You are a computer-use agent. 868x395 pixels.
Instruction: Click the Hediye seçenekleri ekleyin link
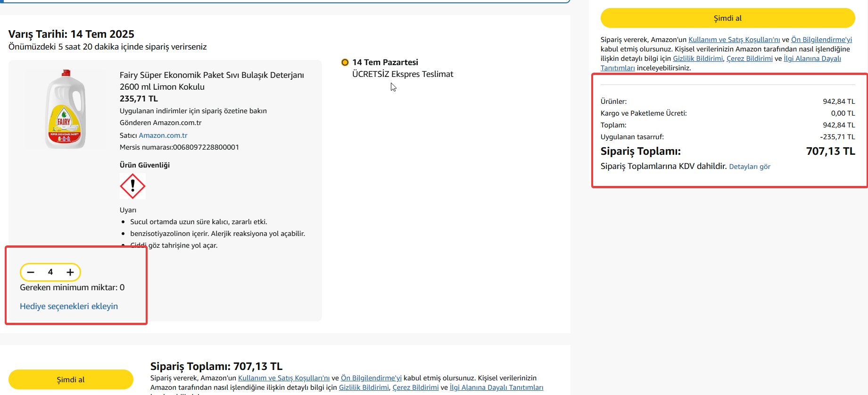tap(69, 306)
